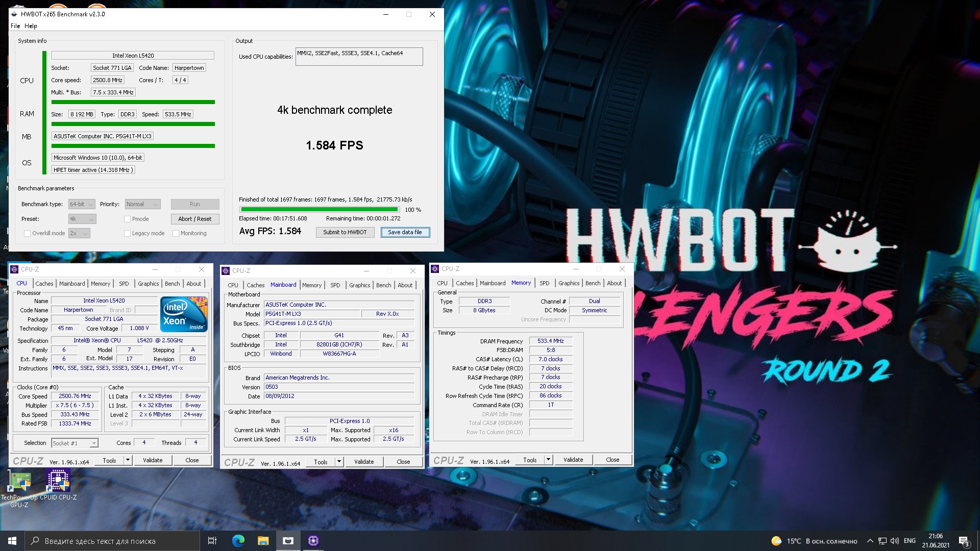Select 1.584 FPS result text

334,145
